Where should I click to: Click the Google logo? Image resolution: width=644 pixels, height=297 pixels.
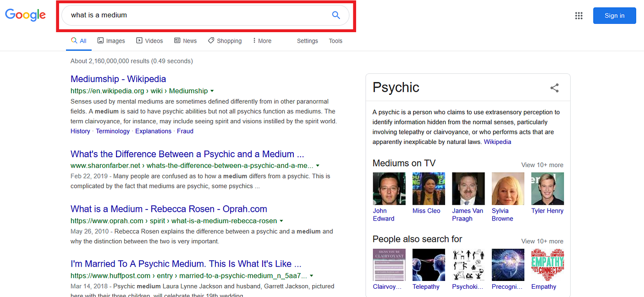25,15
